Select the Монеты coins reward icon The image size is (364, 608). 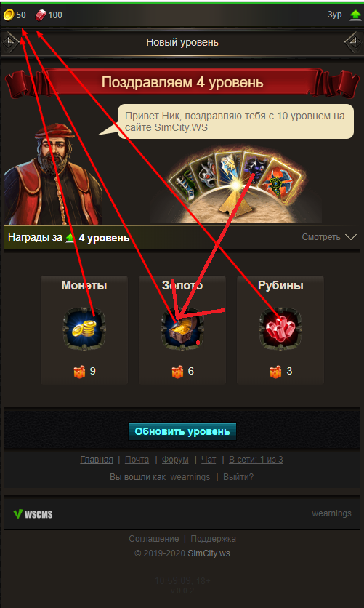[x=84, y=329]
